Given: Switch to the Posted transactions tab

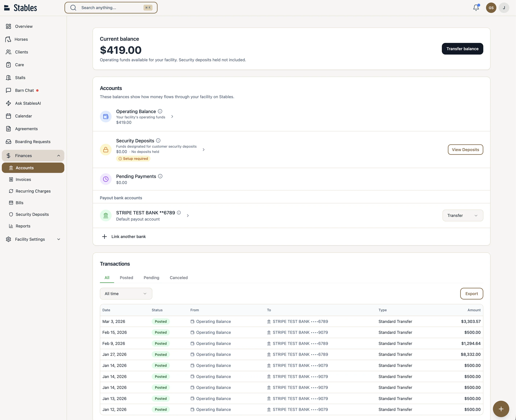Looking at the screenshot, I should (x=126, y=278).
